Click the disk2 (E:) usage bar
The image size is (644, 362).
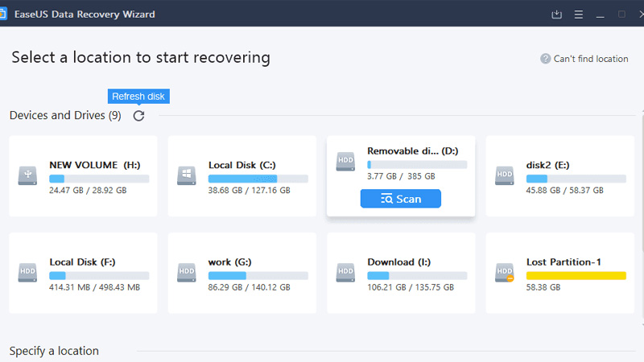coord(576,179)
